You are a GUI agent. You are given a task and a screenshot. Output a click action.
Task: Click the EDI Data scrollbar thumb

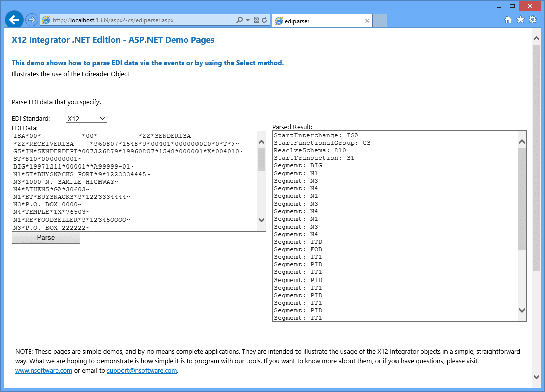pos(261,160)
